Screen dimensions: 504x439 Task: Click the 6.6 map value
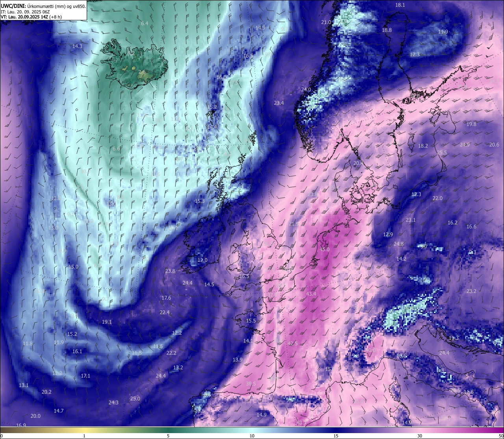(x=116, y=148)
